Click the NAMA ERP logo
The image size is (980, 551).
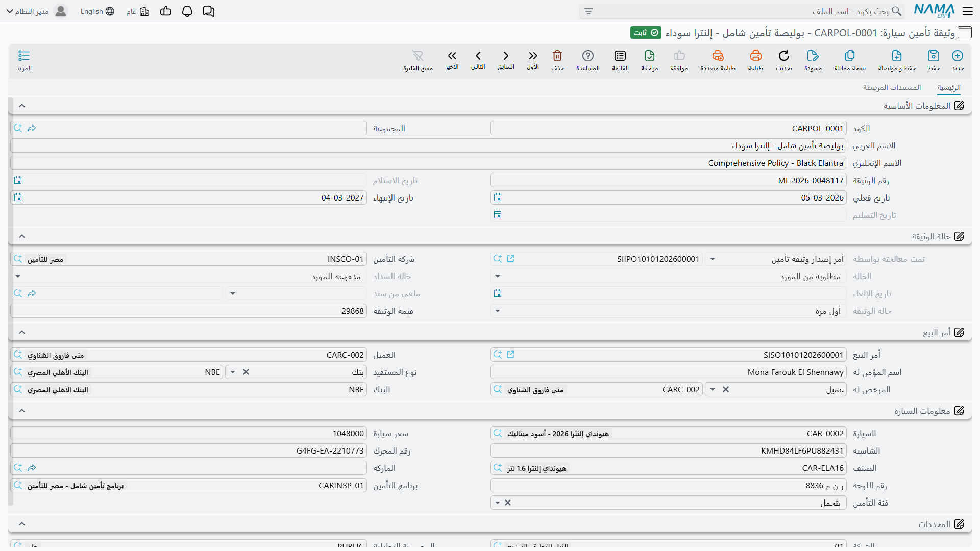[934, 11]
